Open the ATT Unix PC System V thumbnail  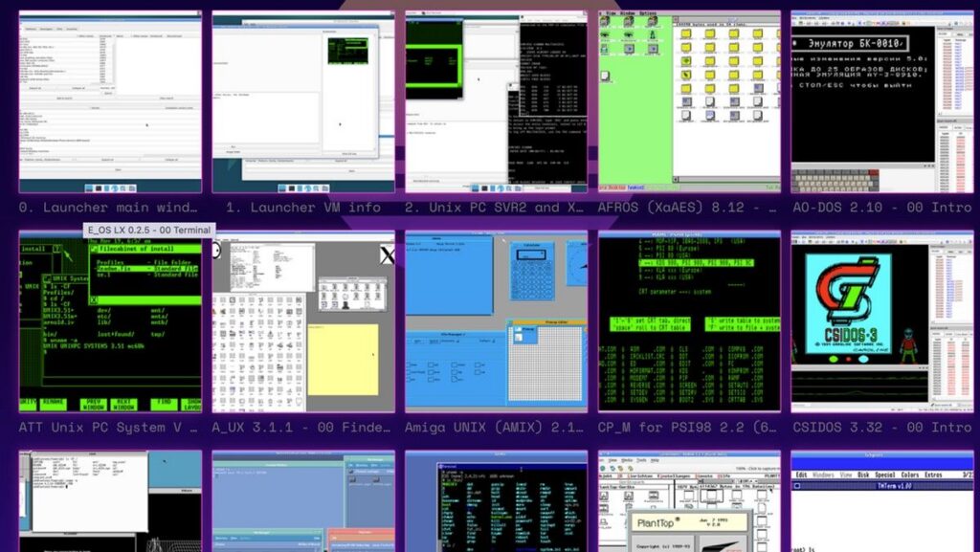(x=110, y=321)
